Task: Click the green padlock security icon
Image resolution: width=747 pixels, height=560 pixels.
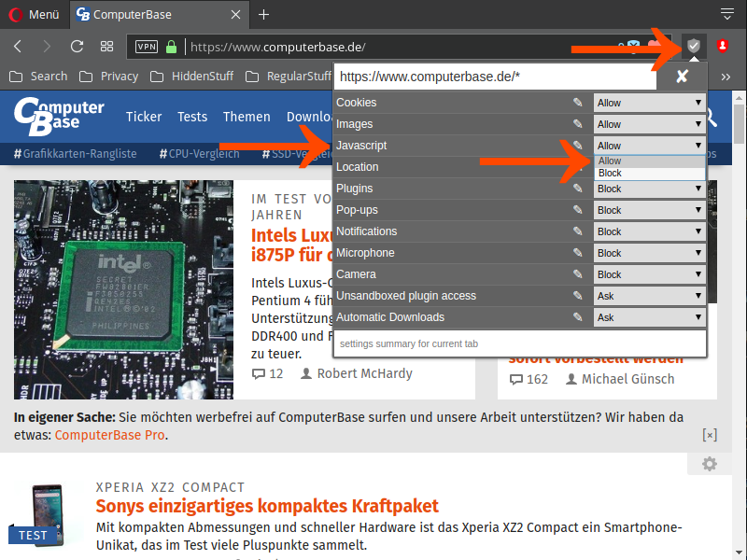Action: [171, 47]
